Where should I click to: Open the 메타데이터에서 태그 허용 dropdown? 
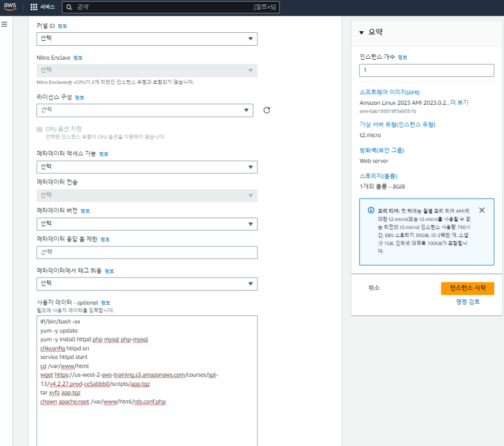coord(147,284)
